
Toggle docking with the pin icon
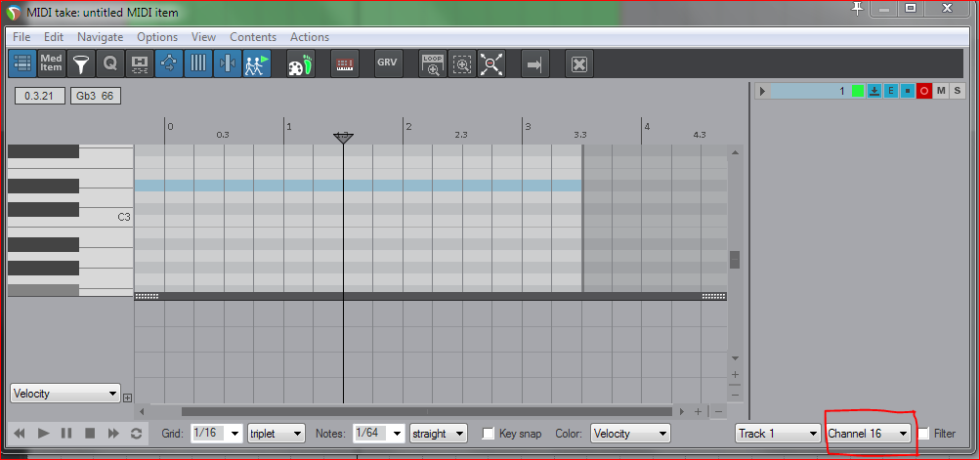[858, 8]
